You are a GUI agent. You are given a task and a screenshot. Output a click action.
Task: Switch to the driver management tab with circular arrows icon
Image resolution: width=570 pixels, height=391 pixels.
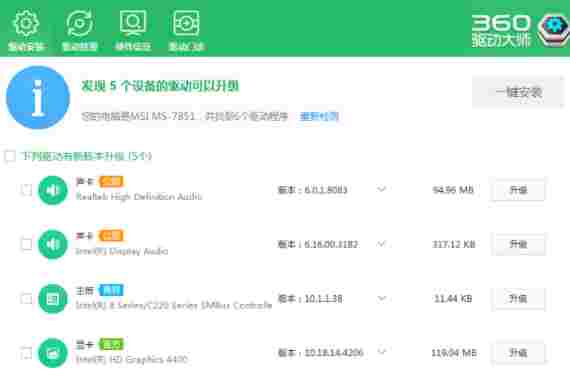tap(79, 30)
